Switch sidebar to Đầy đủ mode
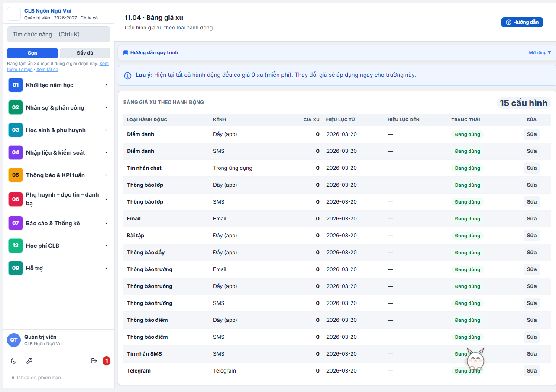This screenshot has height=392, width=556. pos(85,53)
